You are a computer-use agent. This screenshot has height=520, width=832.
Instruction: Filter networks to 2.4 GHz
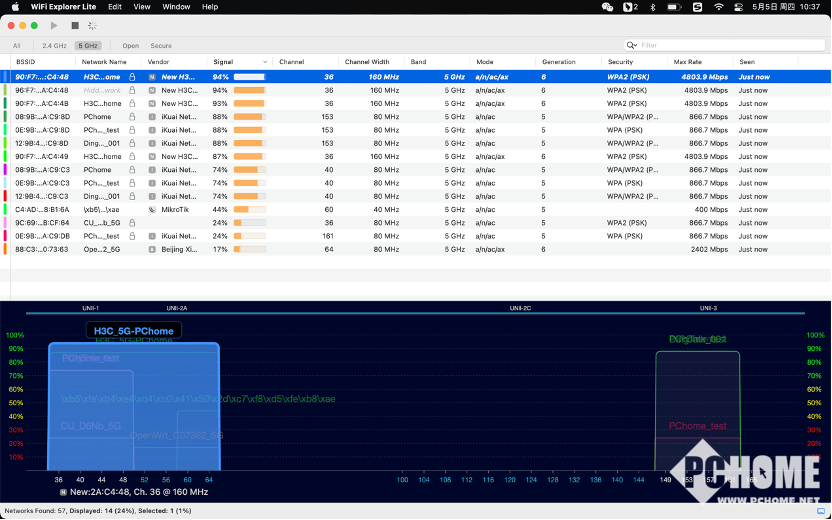[x=54, y=46]
